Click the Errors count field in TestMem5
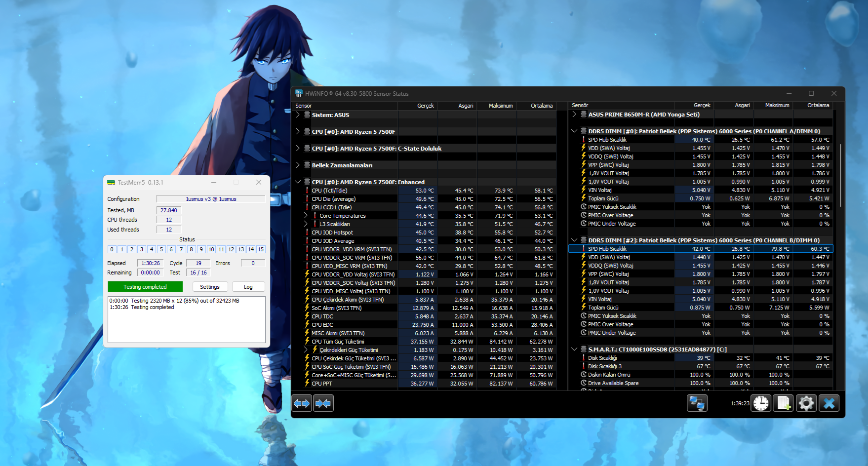 tap(253, 263)
